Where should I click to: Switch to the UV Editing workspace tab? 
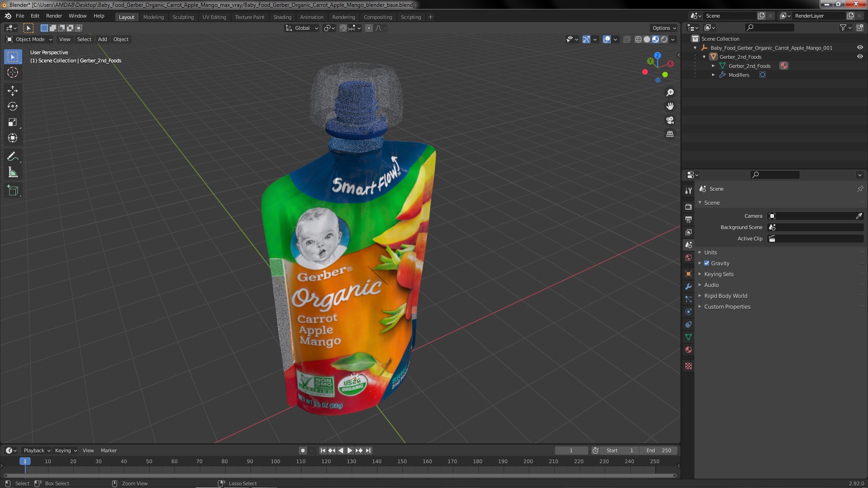click(214, 17)
